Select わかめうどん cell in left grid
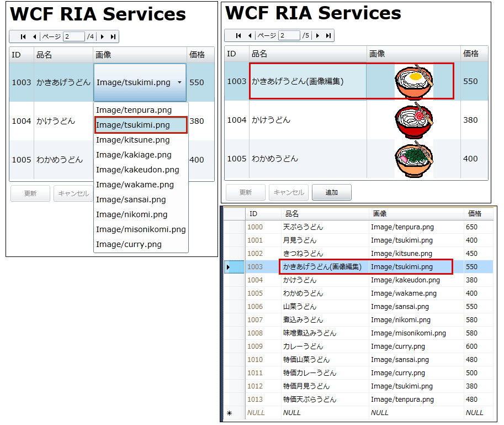This screenshot has width=504, height=425. point(63,160)
